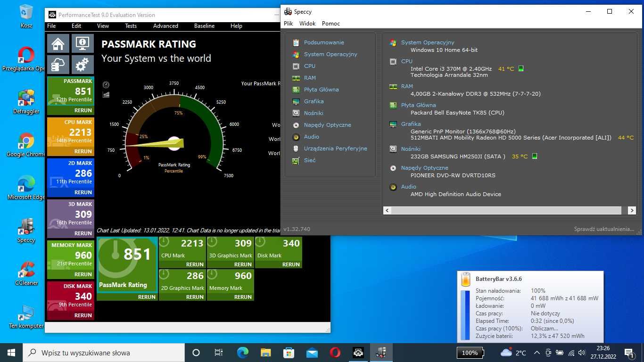The height and width of the screenshot is (362, 644).
Task: Open the Advanced menu in PerformanceTest
Action: tap(165, 26)
